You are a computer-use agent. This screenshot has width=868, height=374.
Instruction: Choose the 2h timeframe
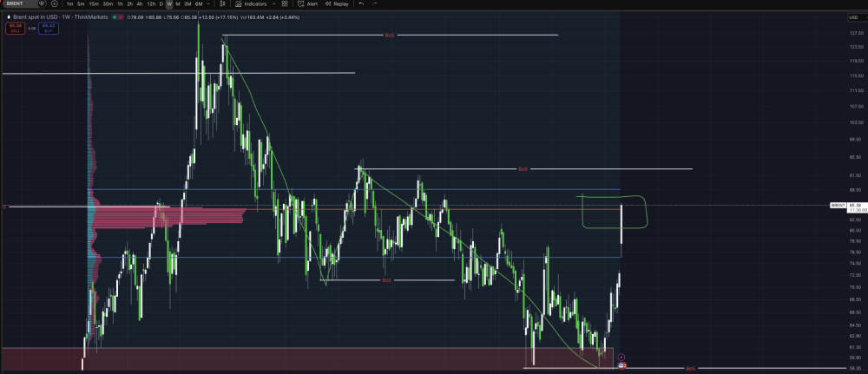pyautogui.click(x=129, y=3)
